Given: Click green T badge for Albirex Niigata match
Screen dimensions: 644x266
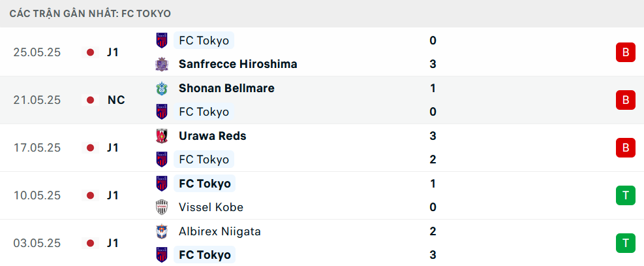Looking at the screenshot, I should pos(626,243).
